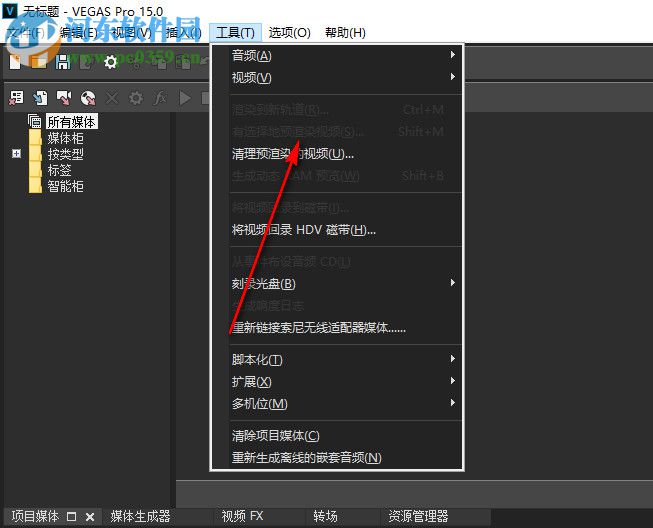Screen dimensions: 653x528
Task: Click the VEGAS Pro title-bar logo icon
Action: (x=10, y=10)
